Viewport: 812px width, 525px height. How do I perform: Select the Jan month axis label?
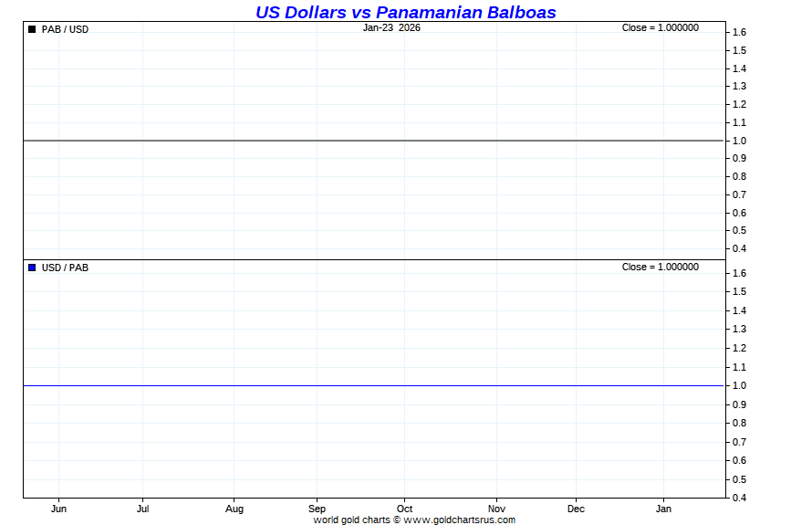(663, 509)
